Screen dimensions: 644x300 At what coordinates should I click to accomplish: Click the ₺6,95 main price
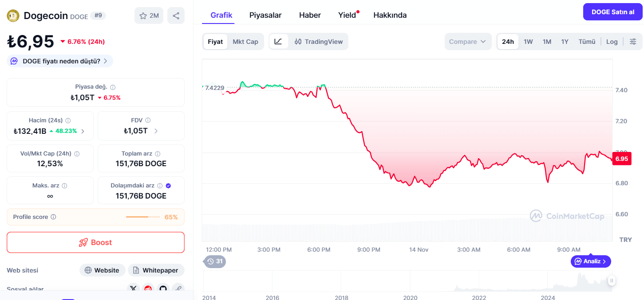coord(31,42)
